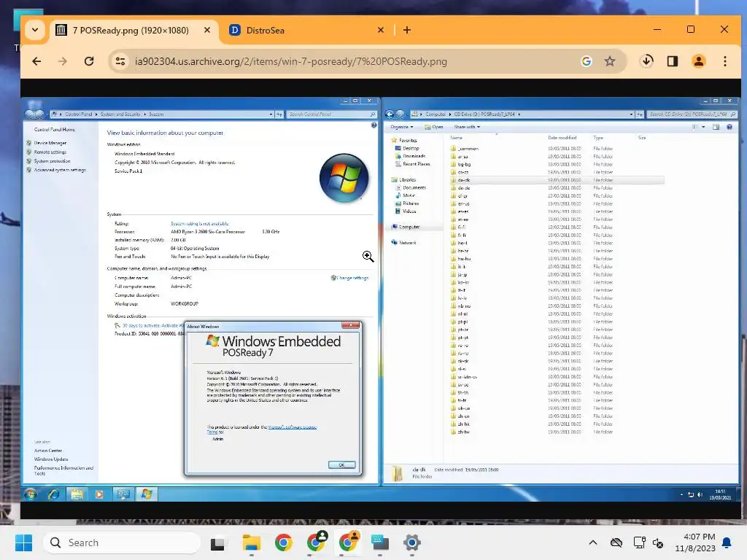Toggle the Explorer preview pane
The image size is (747, 560).
[x=716, y=127]
